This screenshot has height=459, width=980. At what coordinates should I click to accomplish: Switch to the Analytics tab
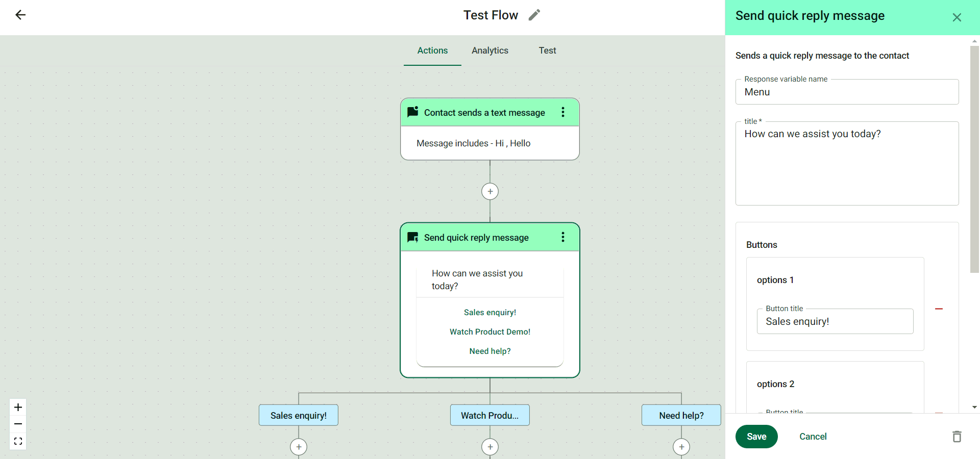490,50
